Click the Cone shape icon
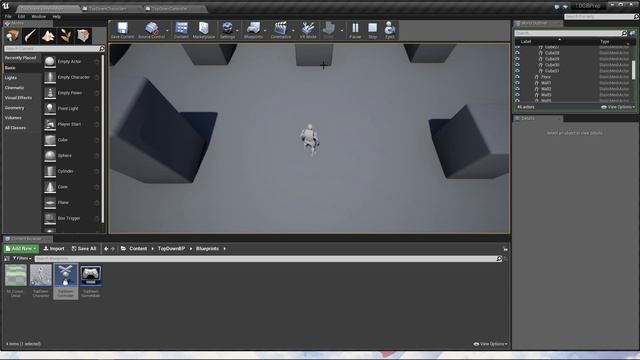 50,187
